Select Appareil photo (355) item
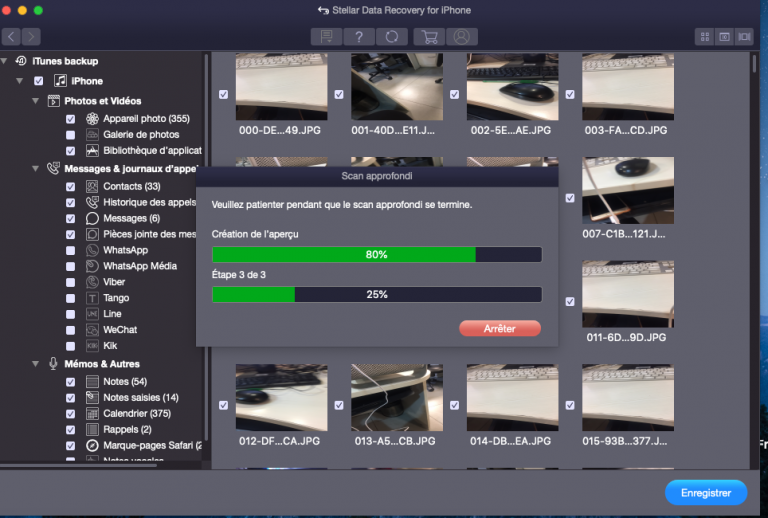The image size is (768, 518). pos(146,118)
